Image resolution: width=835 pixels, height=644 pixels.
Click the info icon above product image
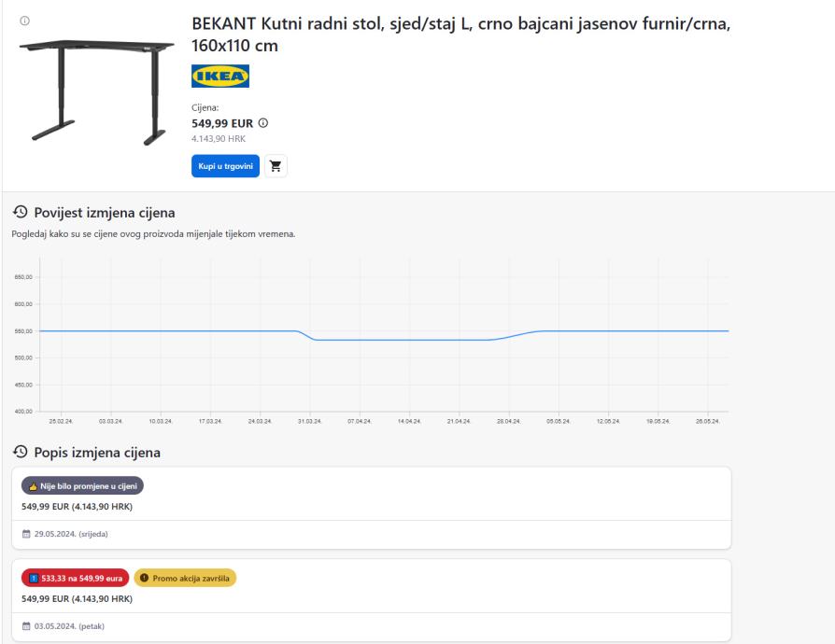24,21
